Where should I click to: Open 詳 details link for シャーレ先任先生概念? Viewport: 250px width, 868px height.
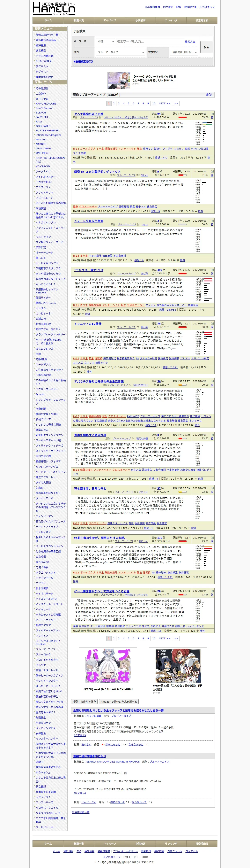tap(212, 224)
